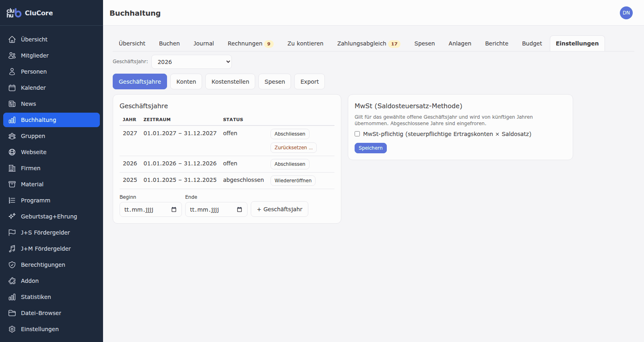Switch to the Berichte tab

tap(497, 43)
